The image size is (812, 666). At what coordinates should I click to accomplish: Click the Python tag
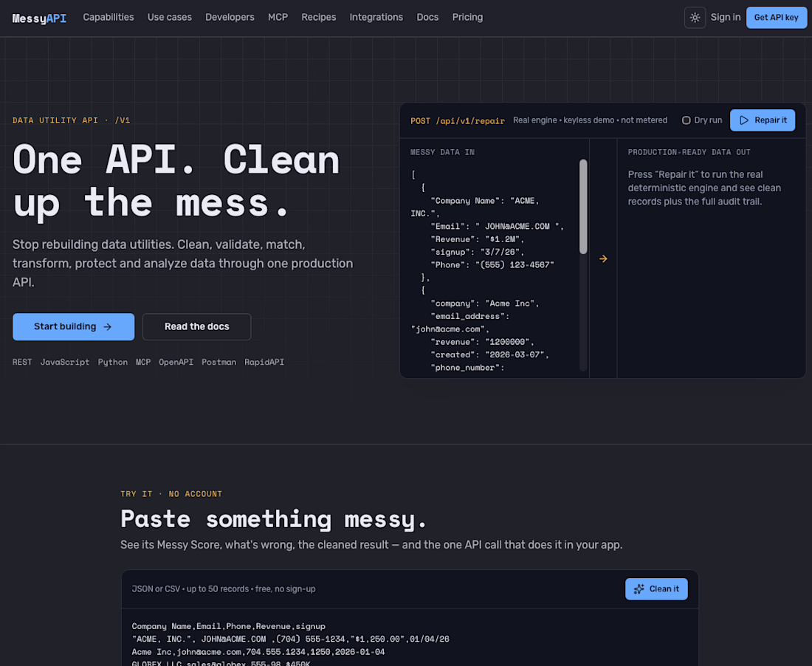click(x=113, y=362)
